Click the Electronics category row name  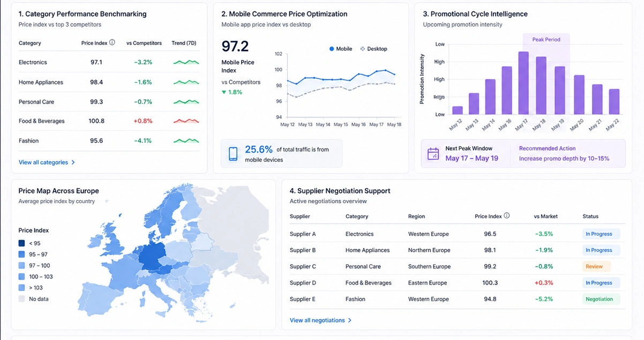point(33,62)
